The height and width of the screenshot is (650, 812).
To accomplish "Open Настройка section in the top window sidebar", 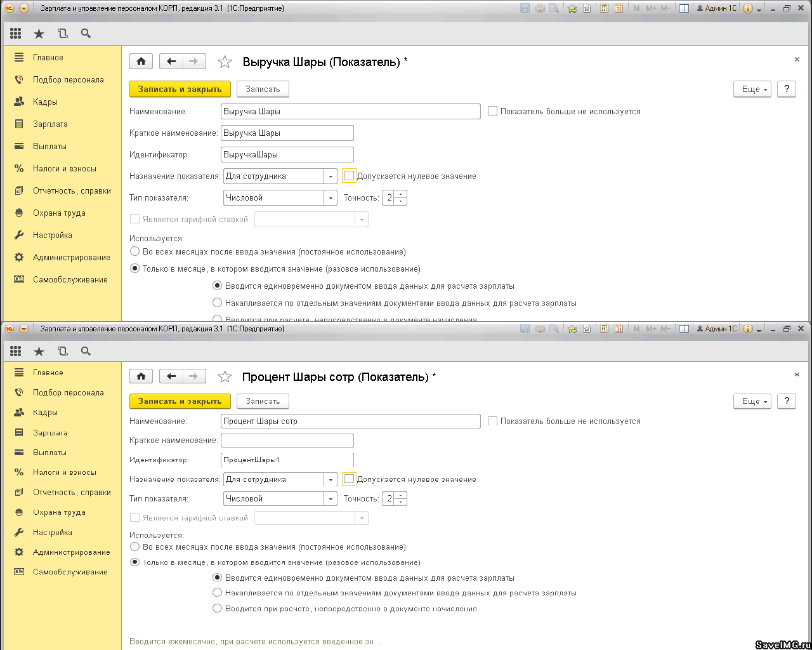I will pos(53,235).
